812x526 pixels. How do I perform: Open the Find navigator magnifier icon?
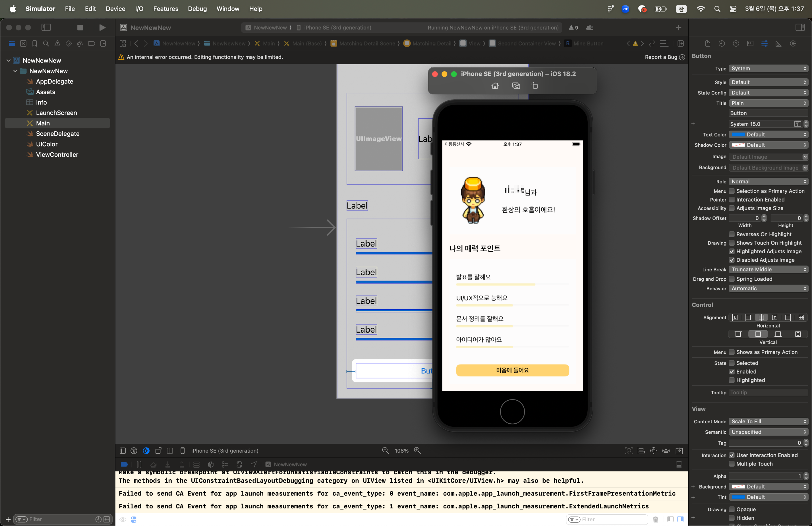pos(46,43)
